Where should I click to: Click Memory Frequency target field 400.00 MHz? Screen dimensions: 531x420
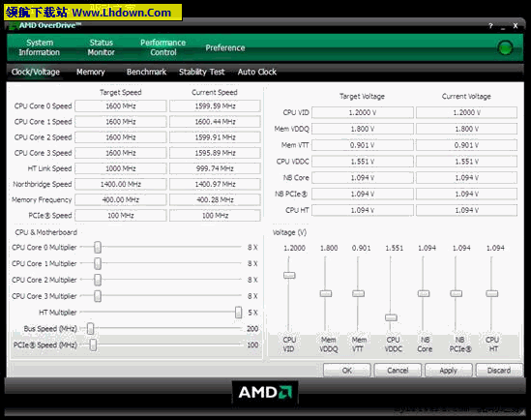tap(121, 199)
